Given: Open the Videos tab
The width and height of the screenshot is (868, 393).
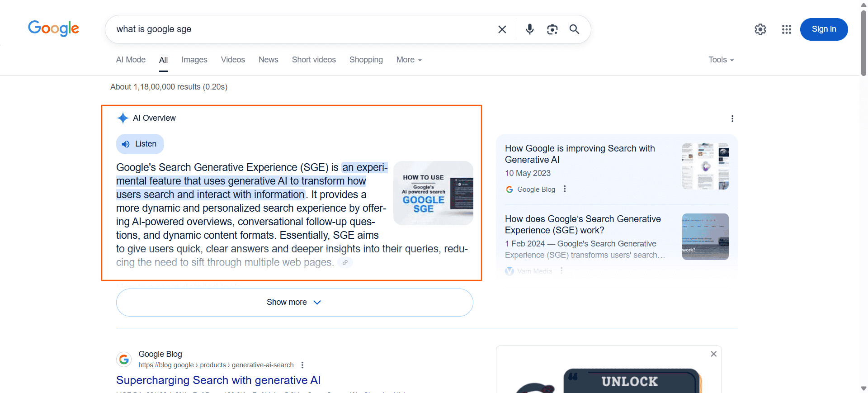Looking at the screenshot, I should click(x=233, y=60).
